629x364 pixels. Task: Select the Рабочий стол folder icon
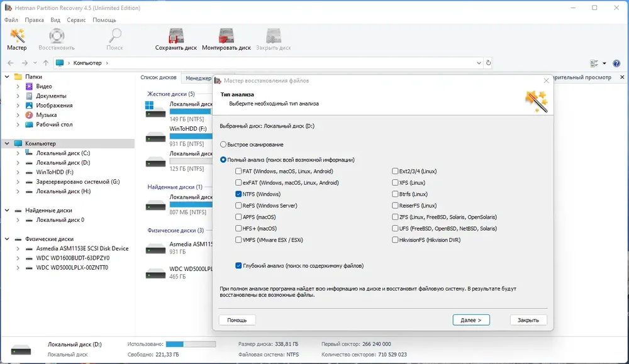29,124
